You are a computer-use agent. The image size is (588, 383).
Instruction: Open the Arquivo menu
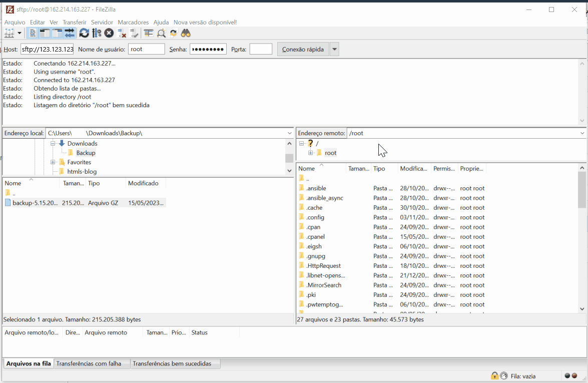click(x=15, y=22)
